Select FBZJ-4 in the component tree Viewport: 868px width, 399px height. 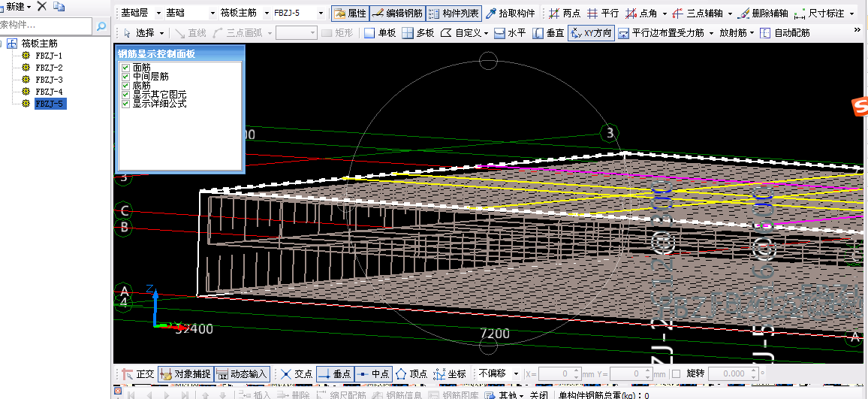pyautogui.click(x=49, y=92)
